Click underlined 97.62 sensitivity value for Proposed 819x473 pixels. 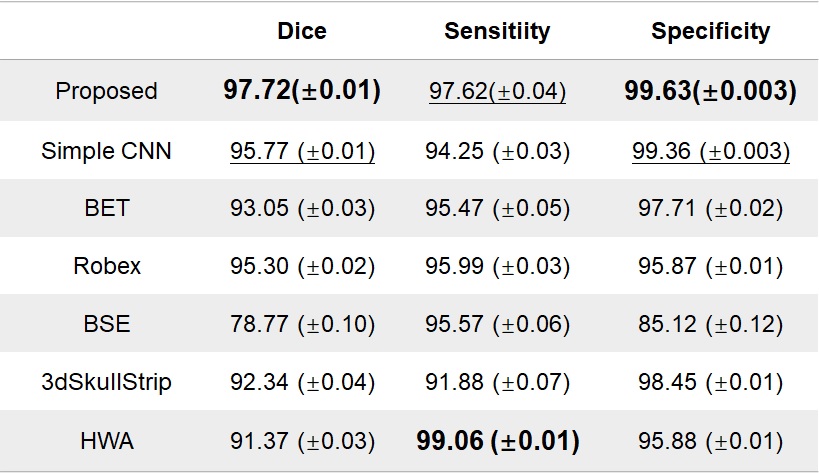(497, 92)
